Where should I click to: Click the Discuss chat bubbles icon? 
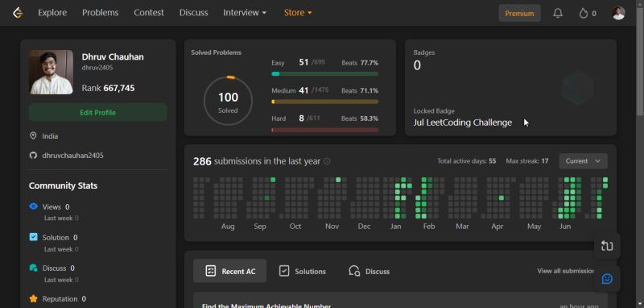point(33,268)
